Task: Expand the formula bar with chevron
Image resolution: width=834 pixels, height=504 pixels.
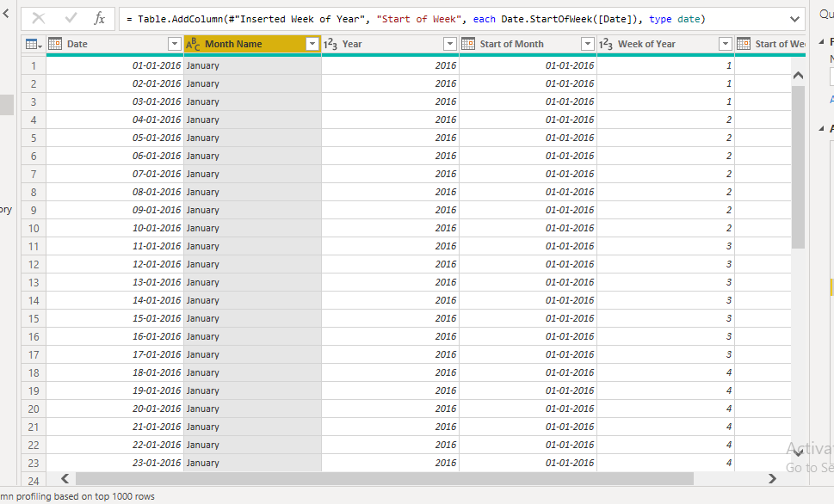Action: [794, 19]
